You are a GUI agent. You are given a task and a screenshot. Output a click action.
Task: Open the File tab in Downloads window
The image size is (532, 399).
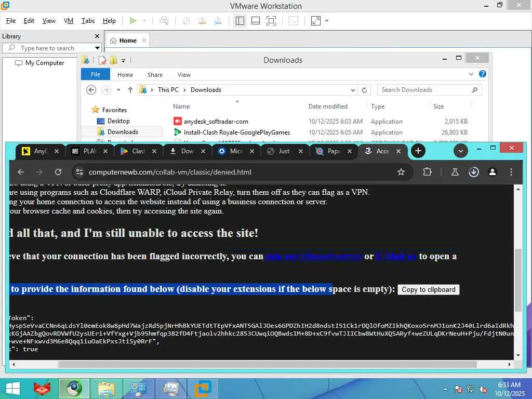pos(96,74)
